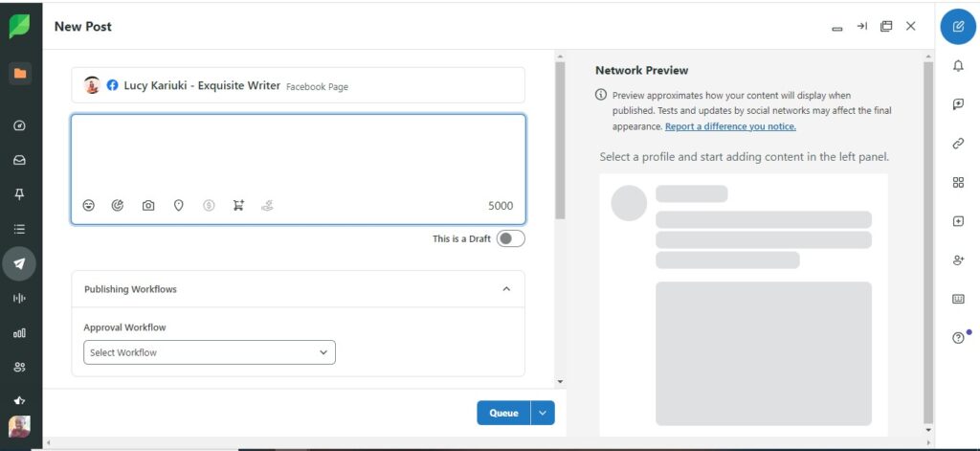Viewport: 980px width, 451px height.
Task: Click the audience targeting icon
Action: tap(118, 205)
